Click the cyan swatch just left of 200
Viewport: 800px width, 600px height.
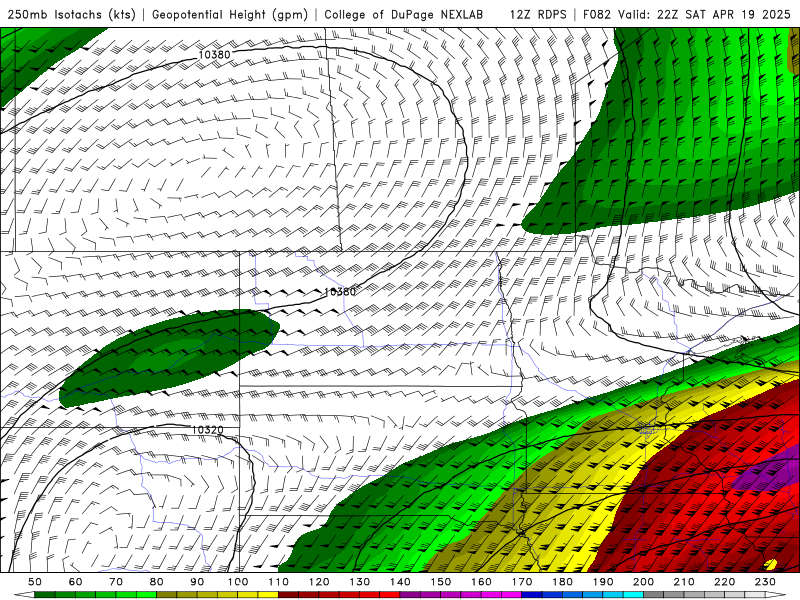(633, 595)
